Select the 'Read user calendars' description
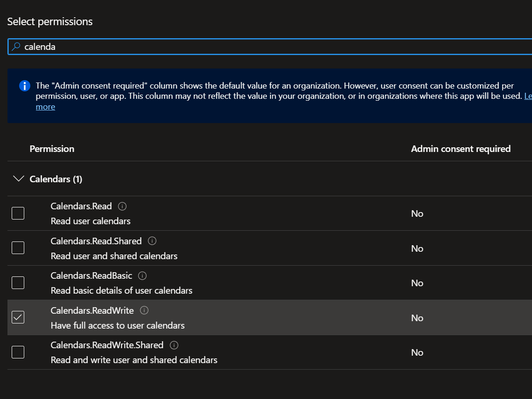This screenshot has width=532, height=399. pos(91,221)
